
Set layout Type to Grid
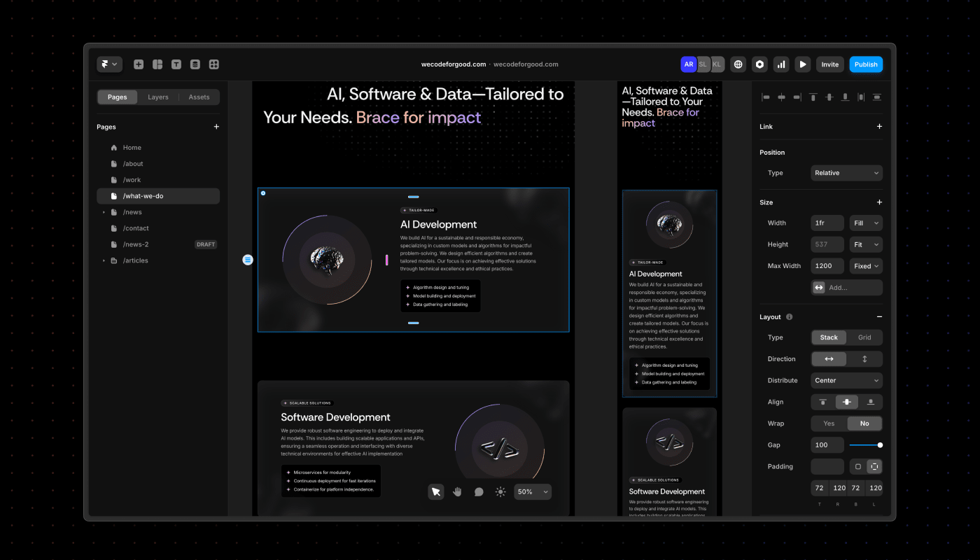(864, 337)
